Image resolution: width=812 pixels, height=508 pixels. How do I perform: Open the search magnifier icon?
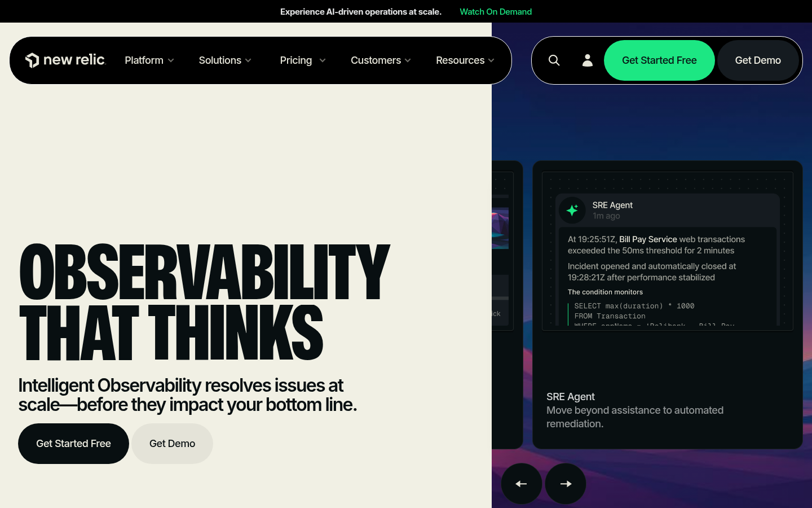click(x=554, y=60)
